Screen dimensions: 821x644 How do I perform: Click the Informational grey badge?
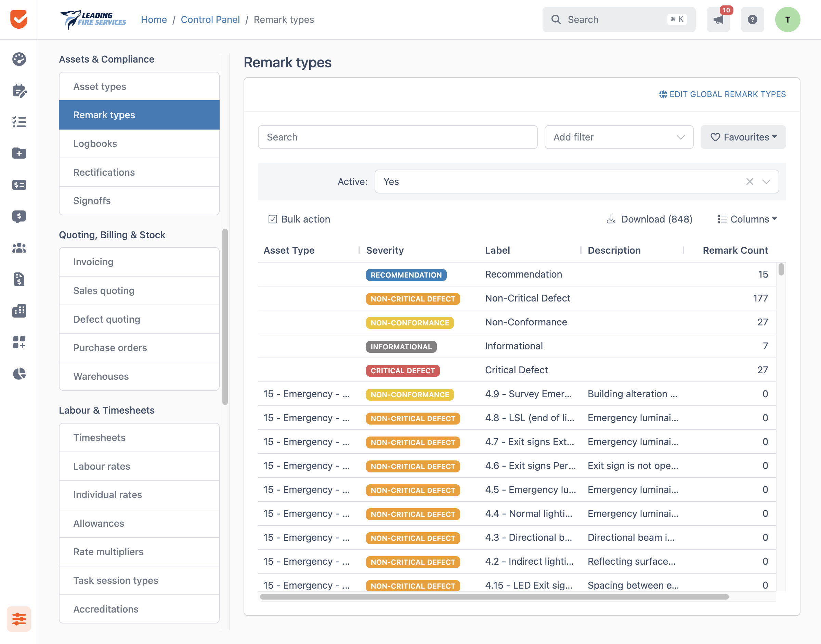click(401, 347)
